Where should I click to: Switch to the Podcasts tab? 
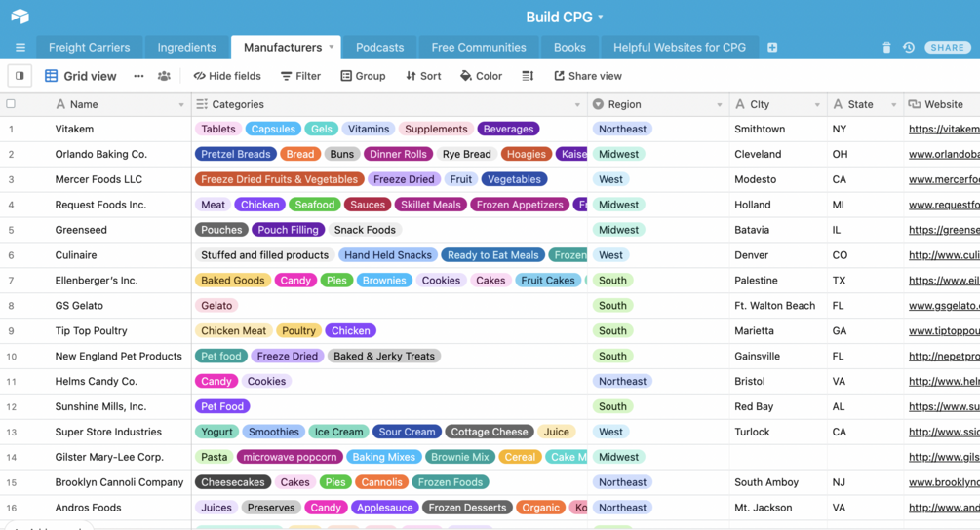(x=380, y=48)
